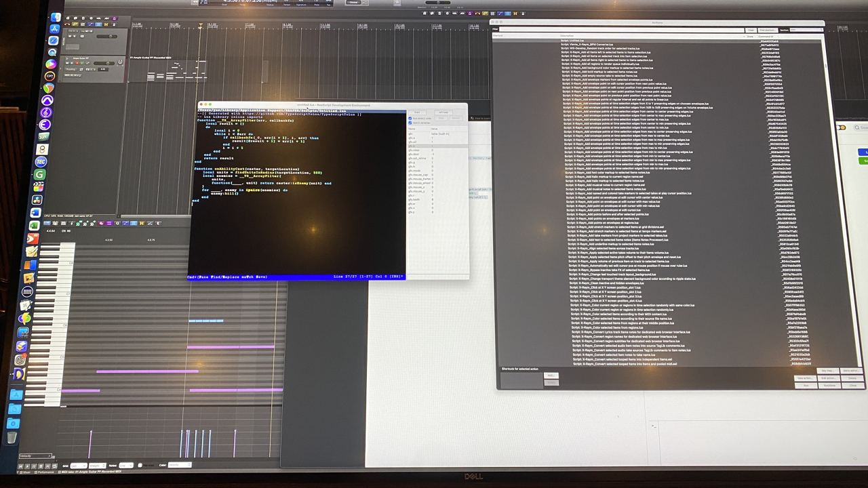Image resolution: width=868 pixels, height=488 pixels.
Task: Toggle blue snap icon in REAPER toolbar
Action: 98,25
